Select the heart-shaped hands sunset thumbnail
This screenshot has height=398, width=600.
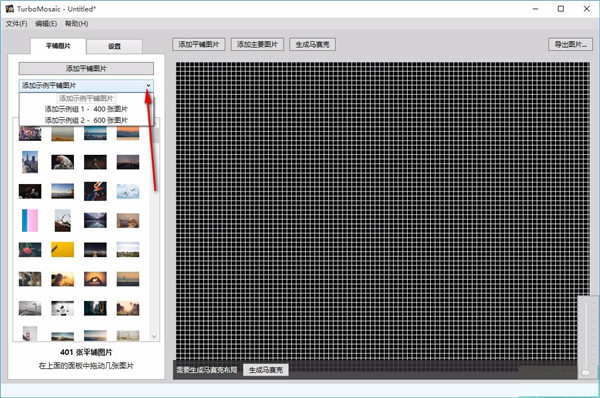tap(95, 279)
